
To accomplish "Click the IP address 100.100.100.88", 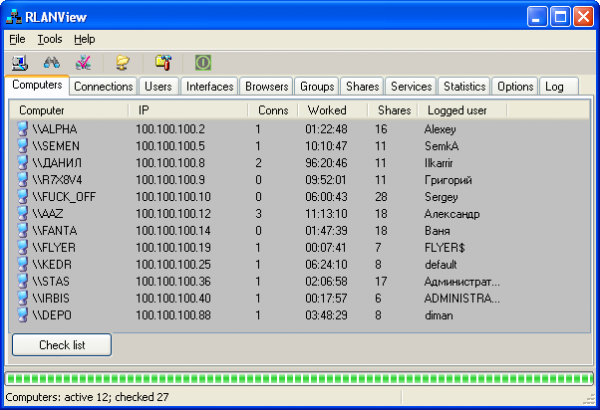I will click(173, 315).
